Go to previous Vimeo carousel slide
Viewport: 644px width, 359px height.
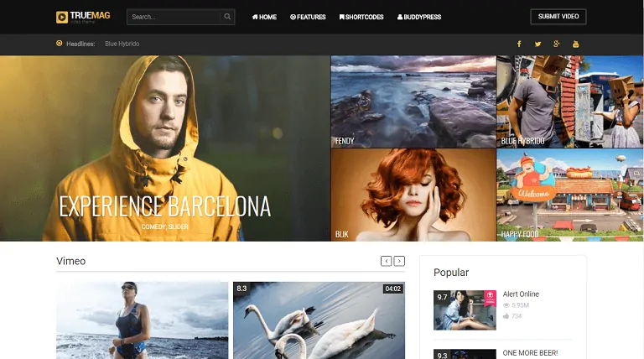(x=386, y=261)
